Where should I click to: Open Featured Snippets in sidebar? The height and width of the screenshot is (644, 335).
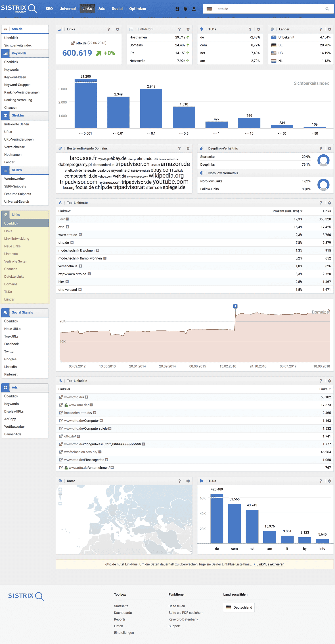coord(17,194)
